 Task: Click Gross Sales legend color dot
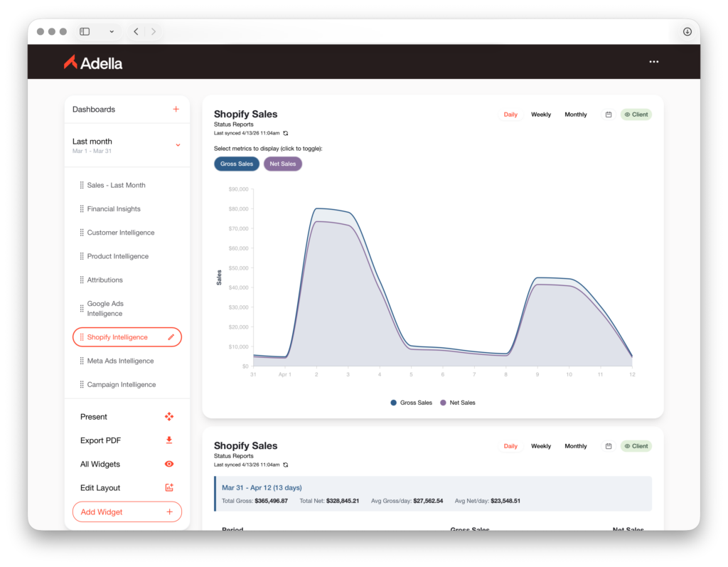(394, 403)
